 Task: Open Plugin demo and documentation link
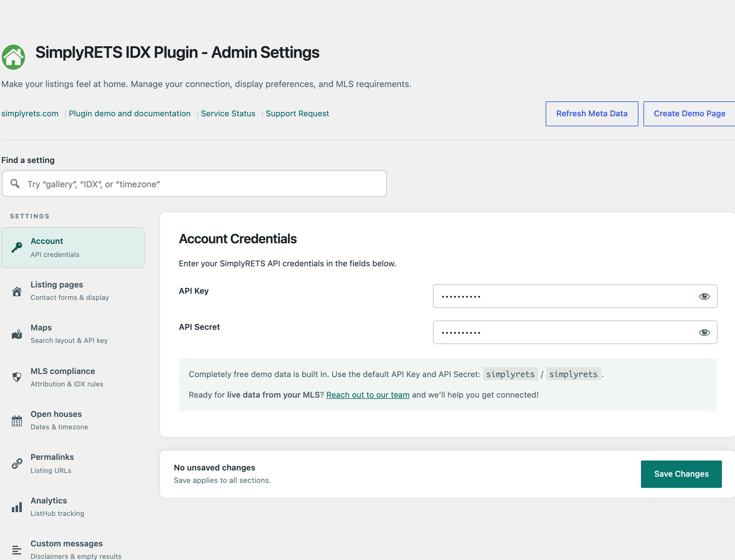130,113
